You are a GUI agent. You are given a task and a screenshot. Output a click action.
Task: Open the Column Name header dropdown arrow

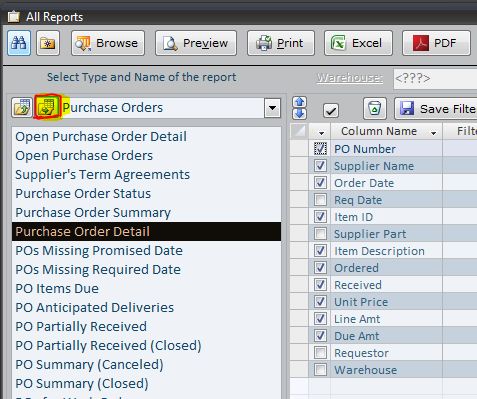[433, 133]
